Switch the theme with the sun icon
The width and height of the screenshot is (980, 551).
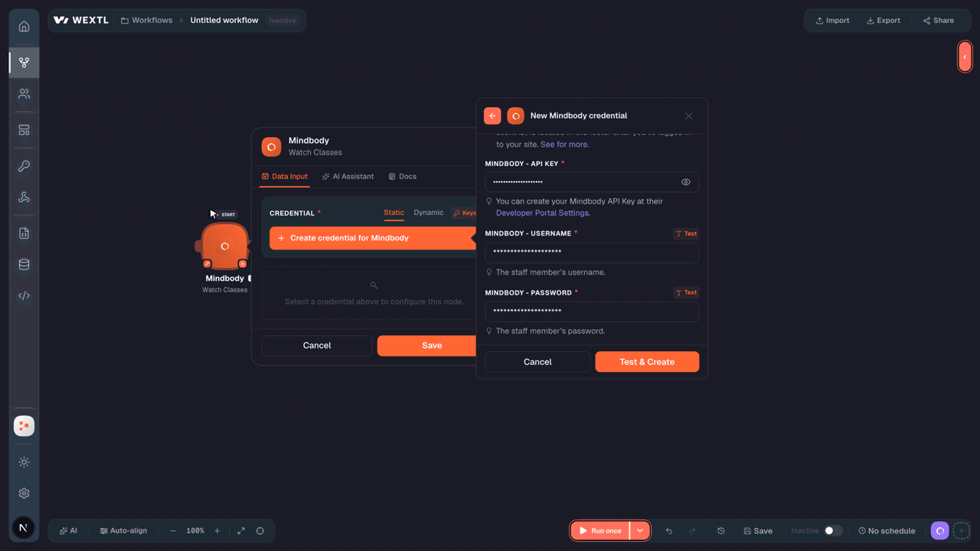[24, 462]
